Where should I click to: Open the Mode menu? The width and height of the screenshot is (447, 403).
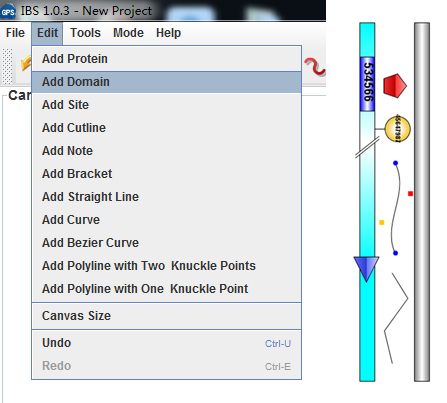(x=128, y=33)
